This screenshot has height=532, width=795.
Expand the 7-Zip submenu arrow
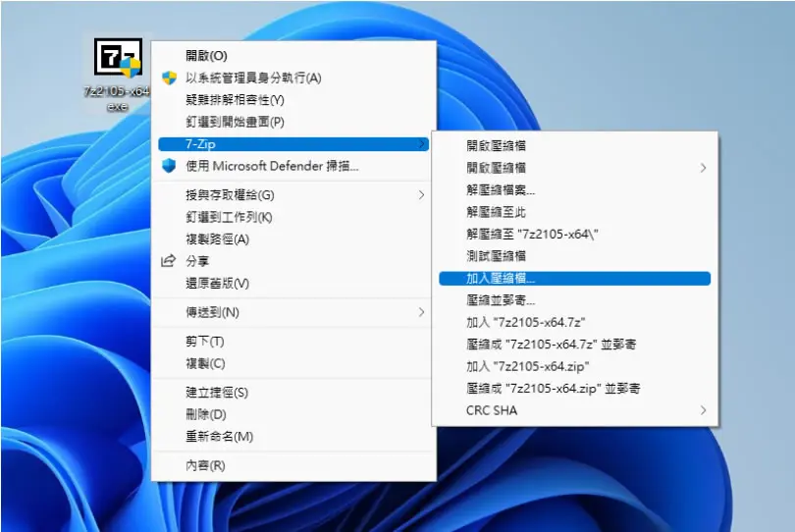pyautogui.click(x=422, y=144)
